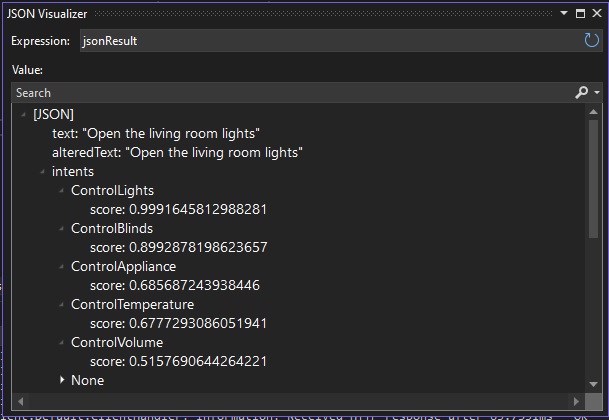This screenshot has width=609, height=420.
Task: Expand the None intent node
Action: (62, 381)
